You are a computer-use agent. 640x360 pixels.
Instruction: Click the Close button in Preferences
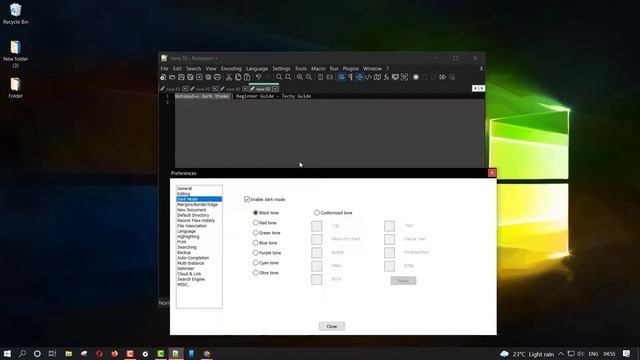pyautogui.click(x=331, y=326)
